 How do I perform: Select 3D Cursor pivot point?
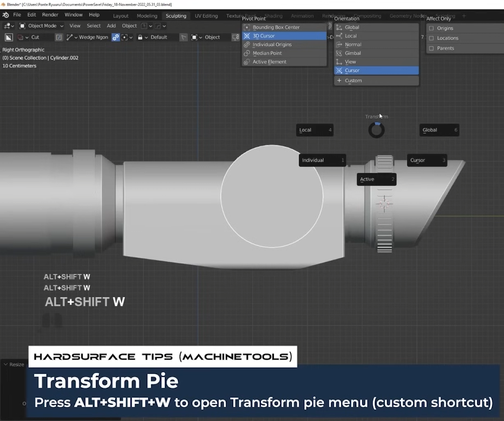tap(284, 36)
